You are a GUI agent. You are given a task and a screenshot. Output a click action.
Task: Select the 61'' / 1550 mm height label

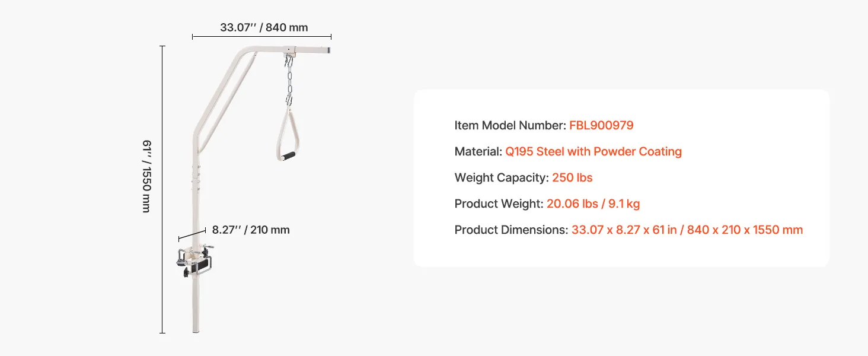tap(147, 176)
